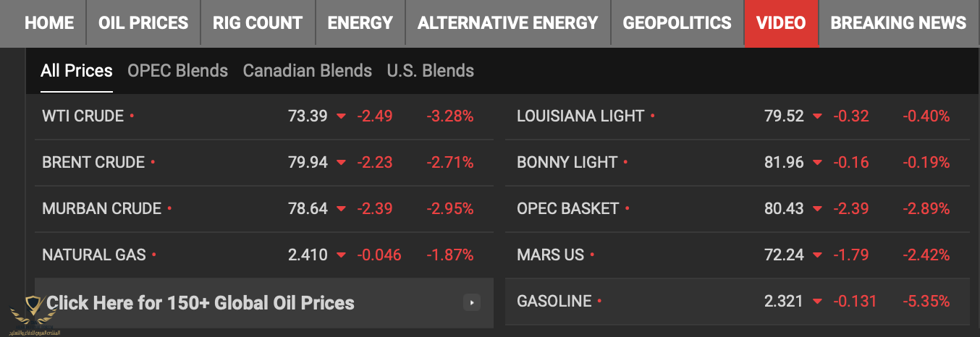Open the Oil Prices menu
980x337 pixels.
tap(143, 23)
